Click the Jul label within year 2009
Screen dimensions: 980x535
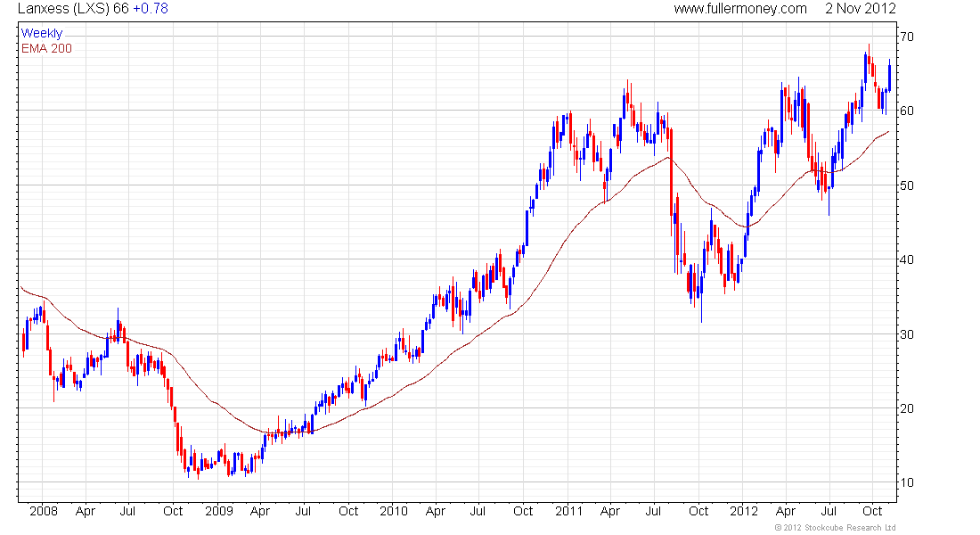pos(303,511)
